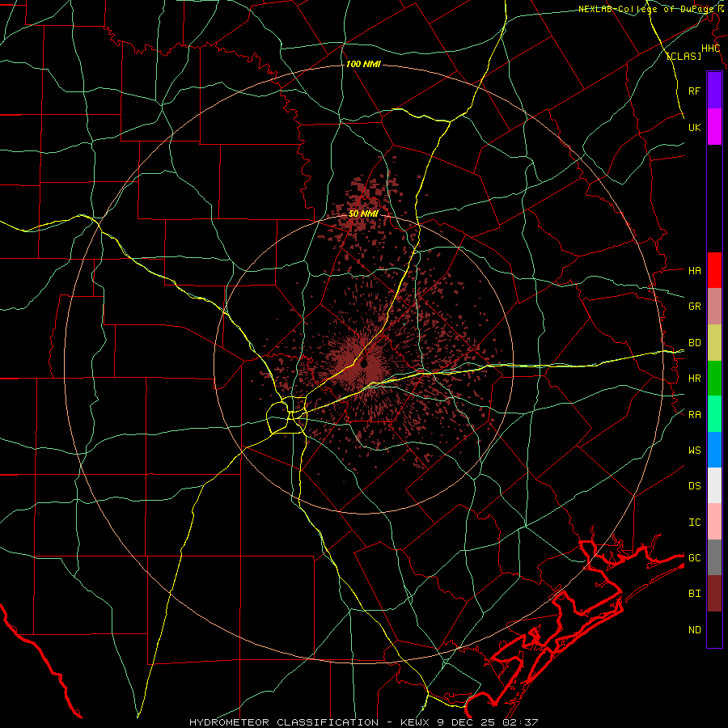The height and width of the screenshot is (728, 728).
Task: Click the blue WS legend swatch
Action: click(714, 450)
